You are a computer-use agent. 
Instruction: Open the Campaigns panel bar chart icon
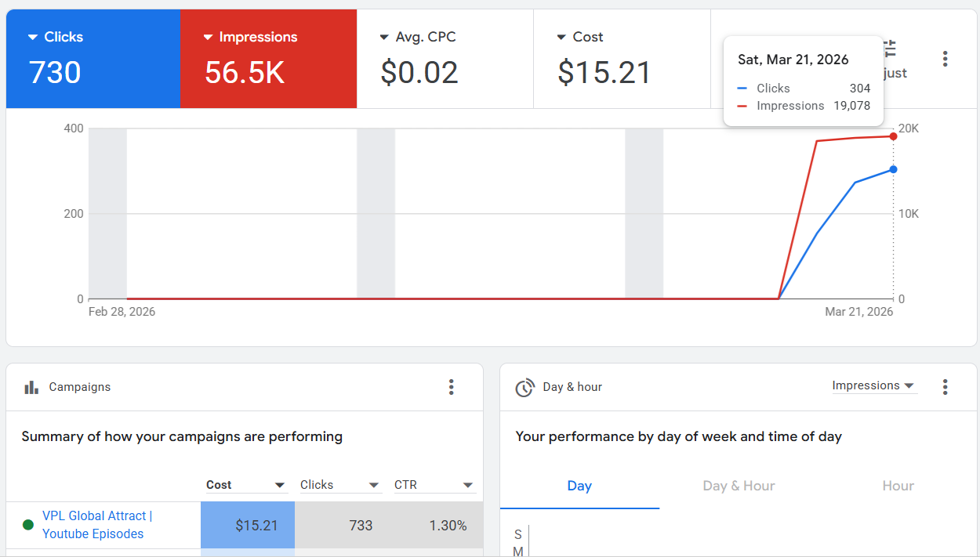point(31,386)
